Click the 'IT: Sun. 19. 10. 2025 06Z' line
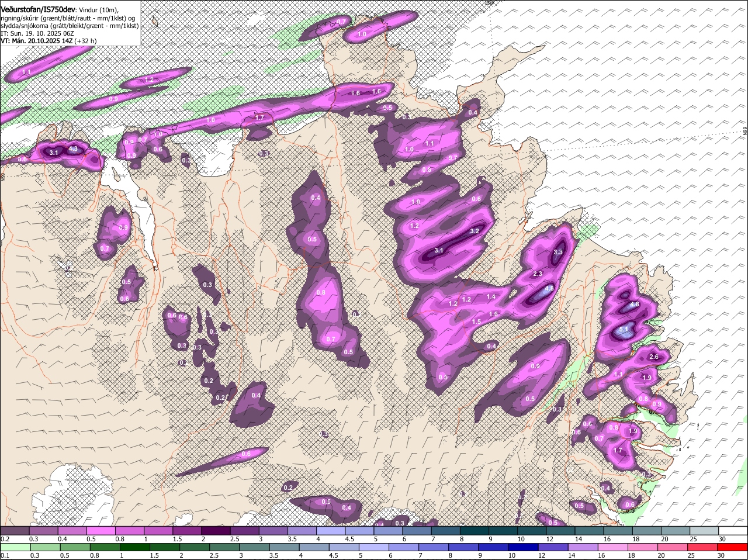This screenshot has width=748, height=560. click(x=37, y=33)
